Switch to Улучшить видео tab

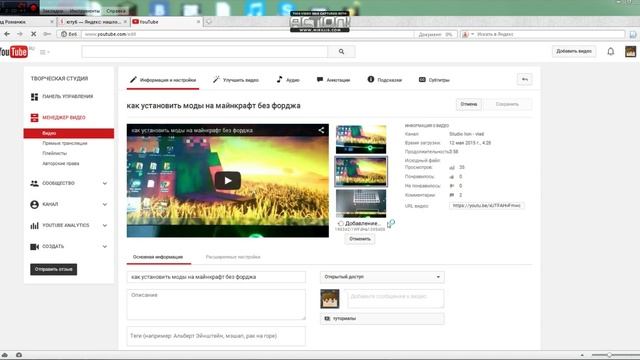(x=236, y=80)
